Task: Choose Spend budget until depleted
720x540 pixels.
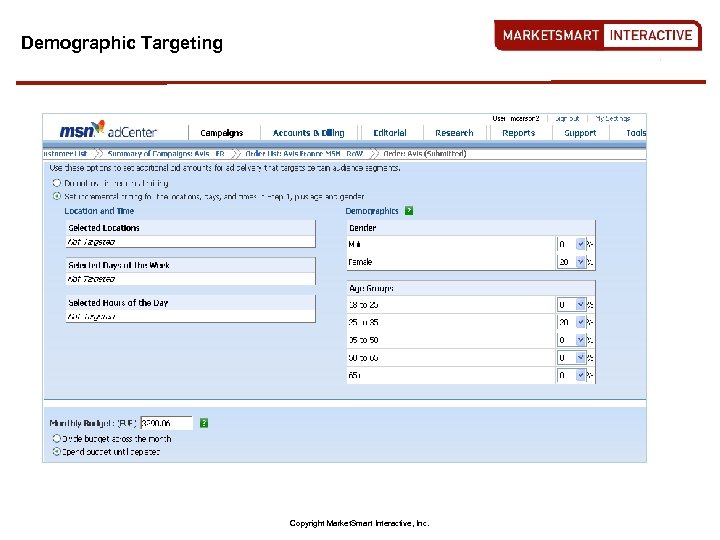Action: tap(56, 451)
